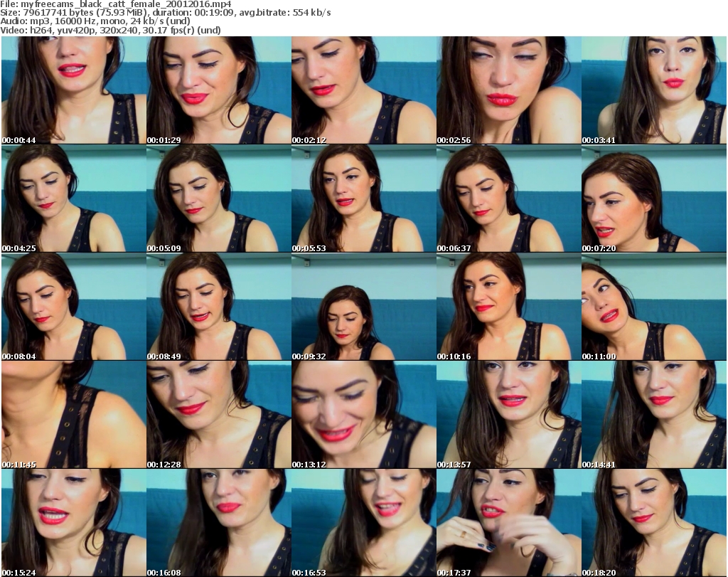
Task: Select the thumbnail at timestamp 00:00:44
Action: point(74,90)
